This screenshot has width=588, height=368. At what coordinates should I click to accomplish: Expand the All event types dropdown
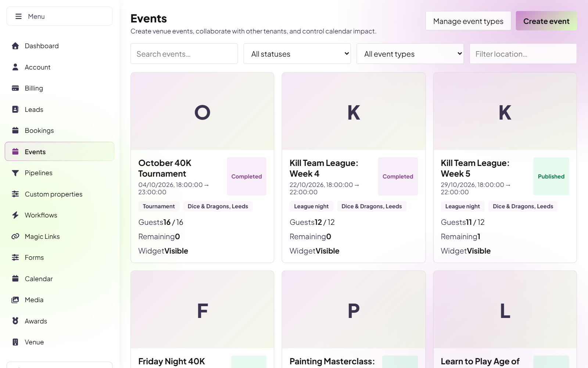pyautogui.click(x=410, y=54)
